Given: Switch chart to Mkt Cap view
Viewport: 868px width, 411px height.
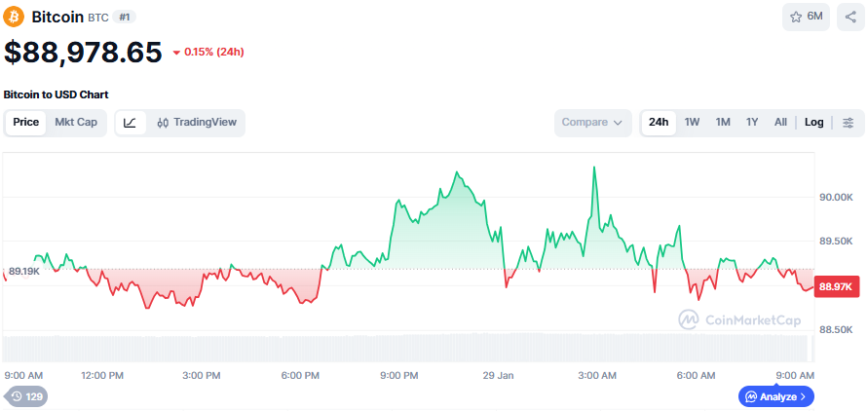Looking at the screenshot, I should (76, 123).
